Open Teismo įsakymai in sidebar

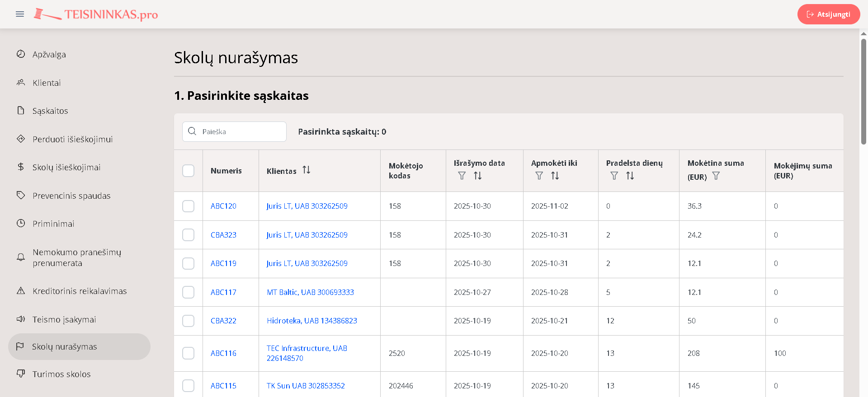pos(64,319)
